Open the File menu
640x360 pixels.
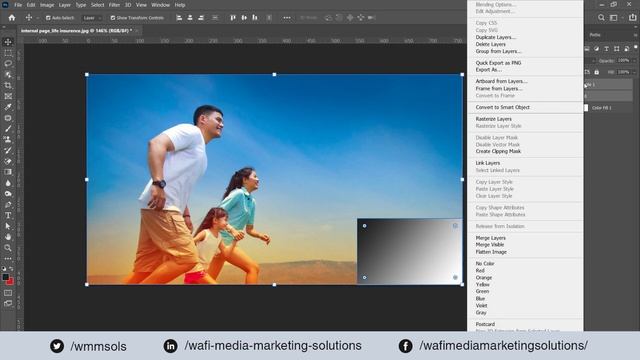[x=18, y=5]
